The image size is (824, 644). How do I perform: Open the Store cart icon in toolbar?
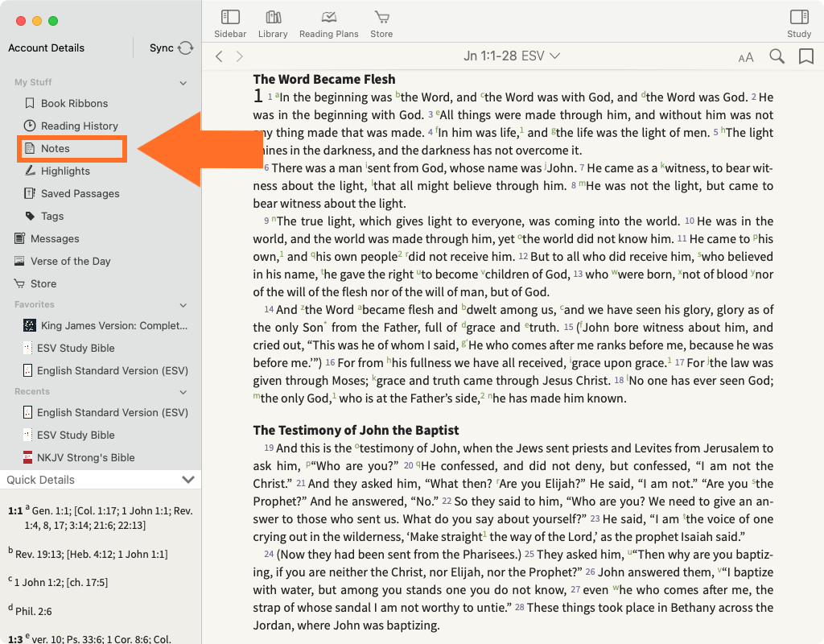[381, 18]
